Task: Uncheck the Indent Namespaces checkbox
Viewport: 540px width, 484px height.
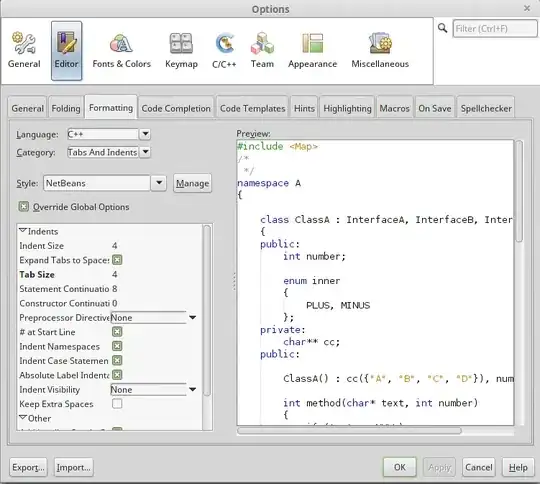Action: 117,346
